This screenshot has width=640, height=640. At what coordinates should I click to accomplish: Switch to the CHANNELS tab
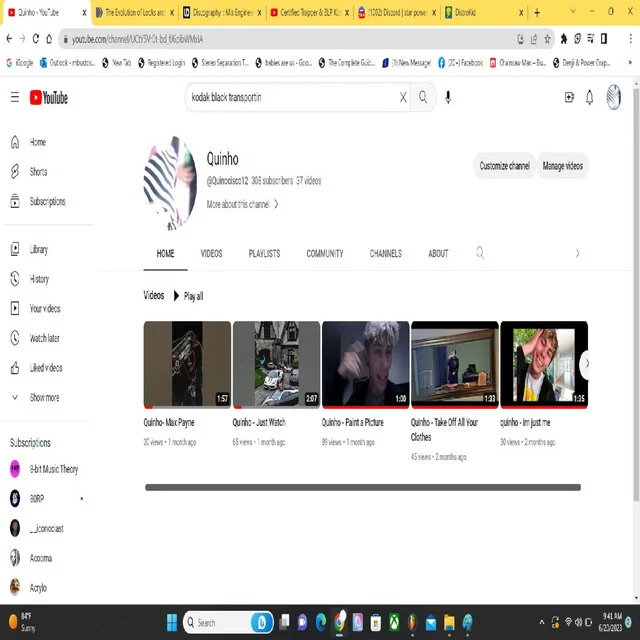386,253
